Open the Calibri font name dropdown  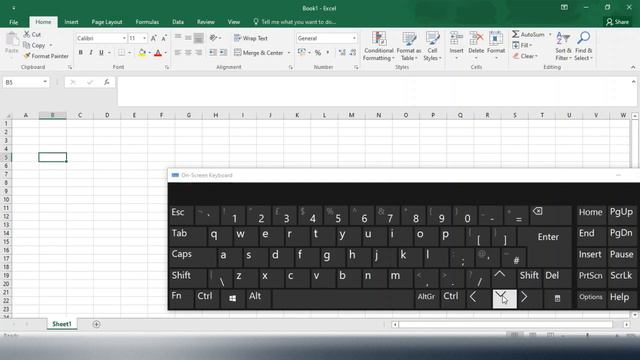tap(124, 38)
